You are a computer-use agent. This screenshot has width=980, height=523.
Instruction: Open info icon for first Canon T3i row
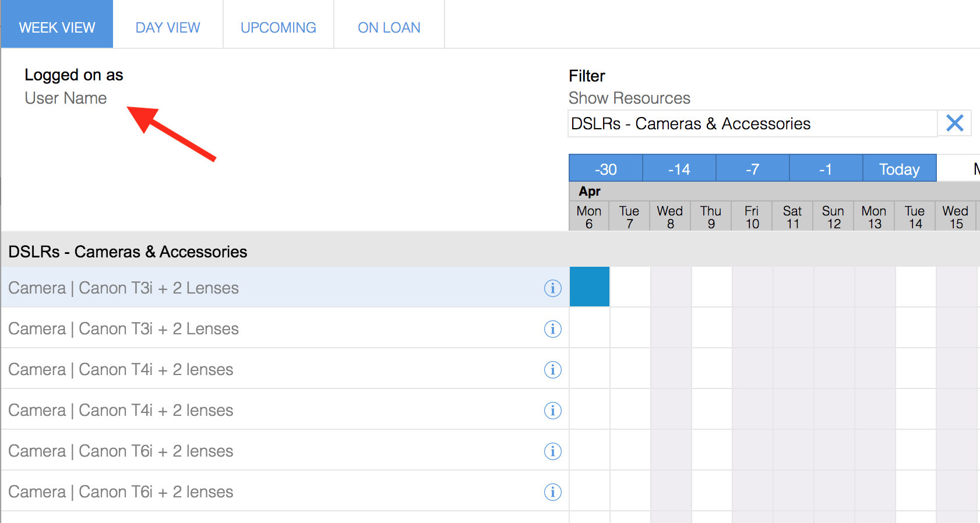pos(552,288)
